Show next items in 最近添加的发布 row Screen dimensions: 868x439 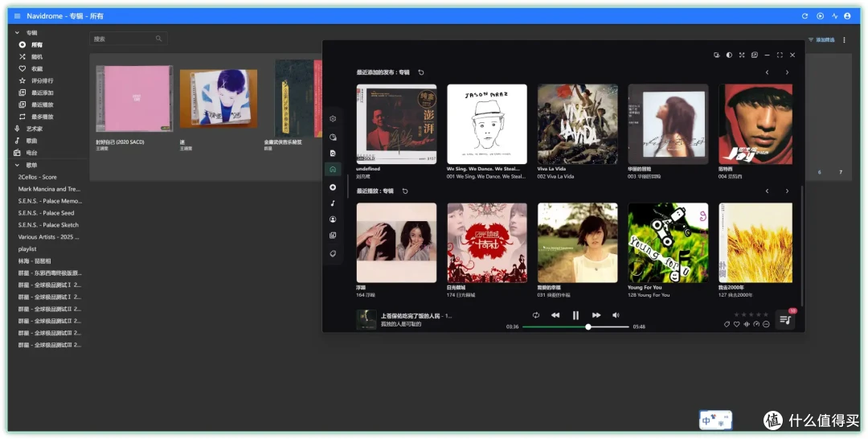pos(787,72)
